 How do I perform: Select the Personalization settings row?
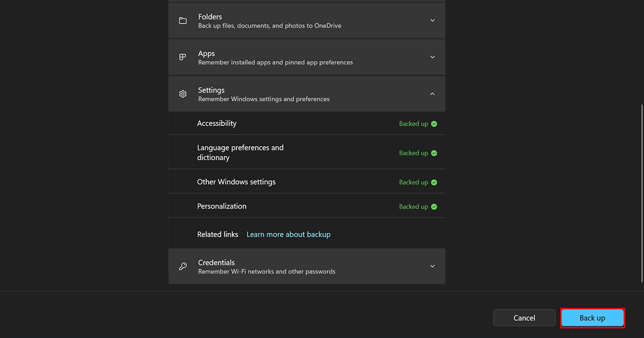tap(222, 206)
